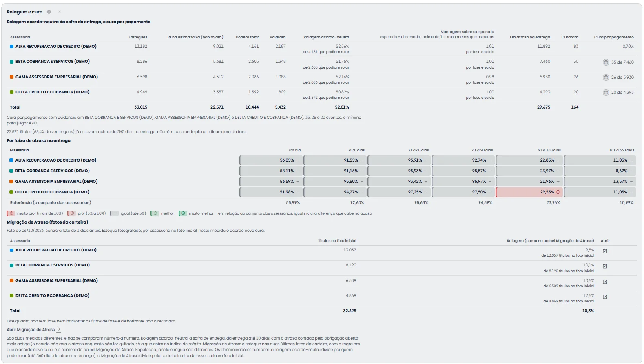Select ALFA's 56,05% Em dia cell
The height and width of the screenshot is (364, 644).
[x=271, y=160]
